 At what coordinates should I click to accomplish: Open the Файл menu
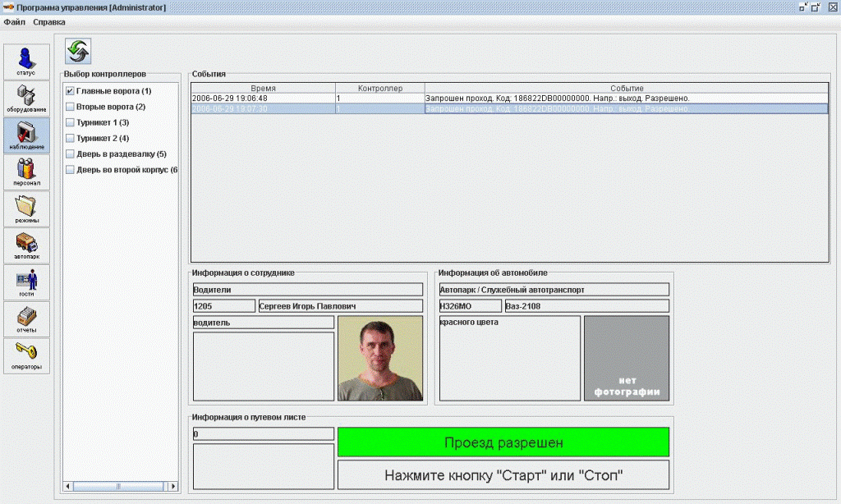click(x=14, y=22)
